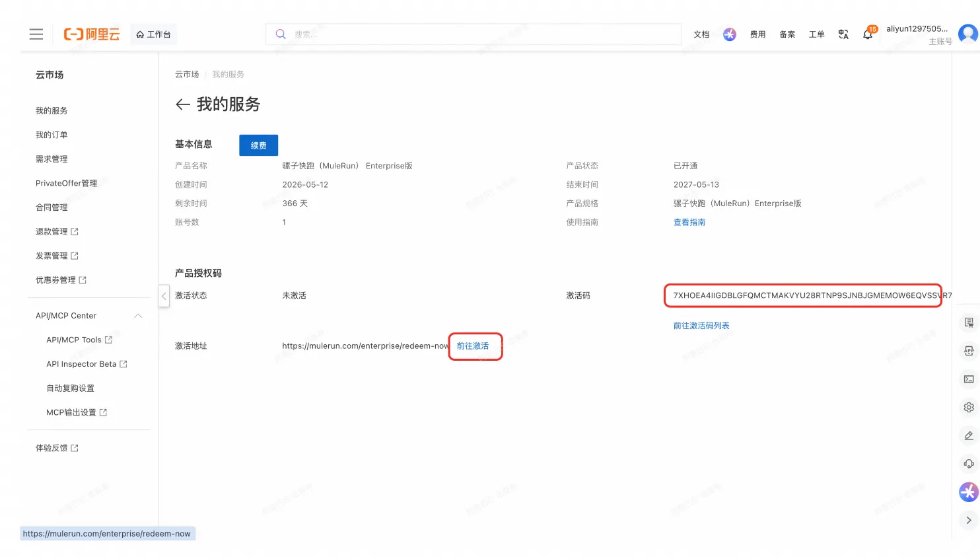
Task: Open PrivateOffer管理 in sidebar
Action: point(66,184)
